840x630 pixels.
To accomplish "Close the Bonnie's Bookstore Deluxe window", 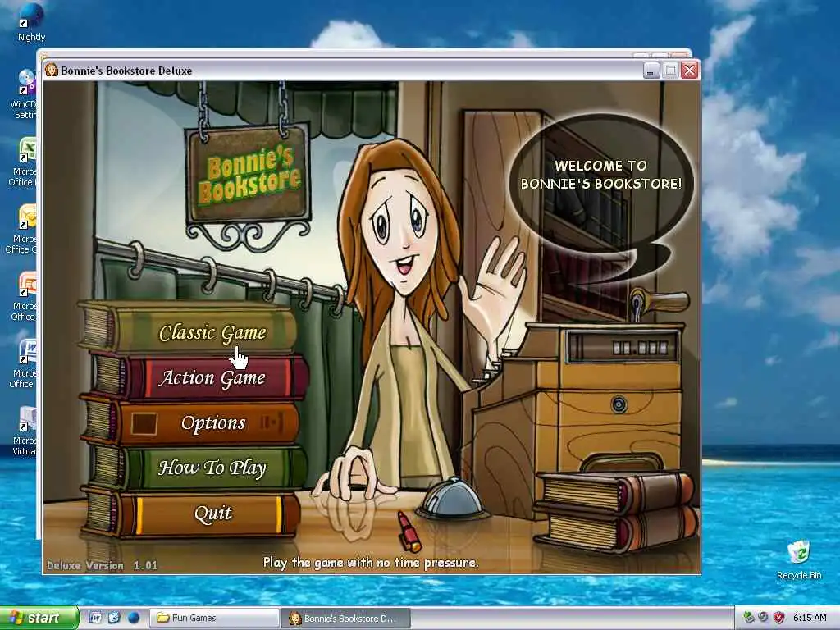I will pos(689,71).
